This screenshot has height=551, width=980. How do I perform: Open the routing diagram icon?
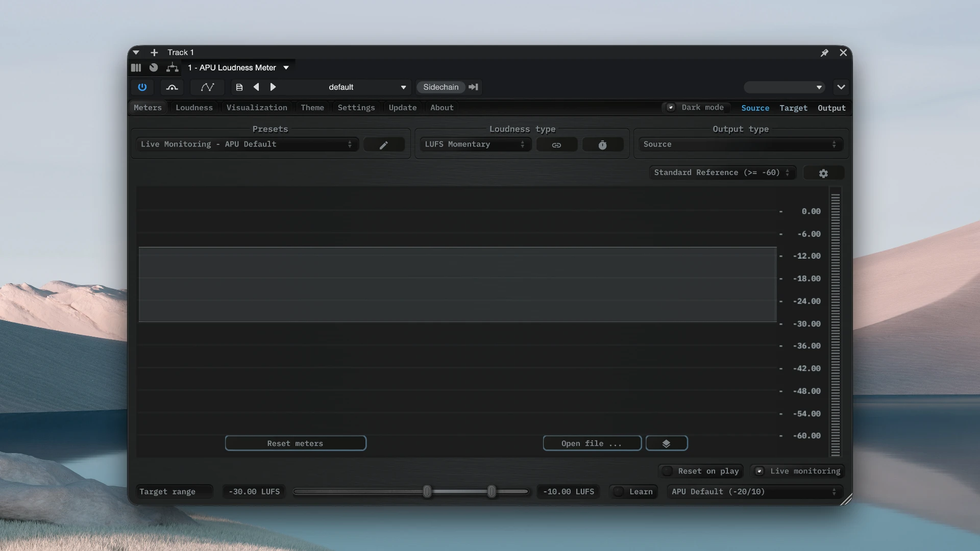pos(173,67)
